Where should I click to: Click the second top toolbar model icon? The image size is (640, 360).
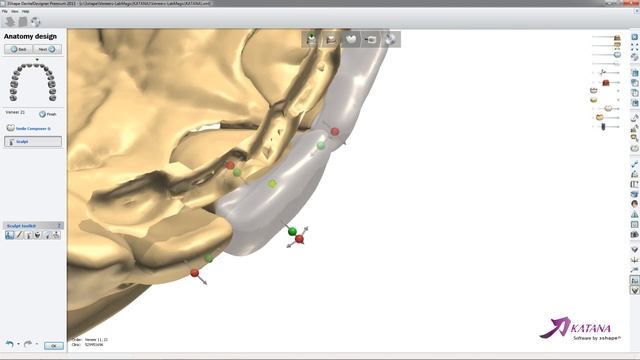coord(23,22)
